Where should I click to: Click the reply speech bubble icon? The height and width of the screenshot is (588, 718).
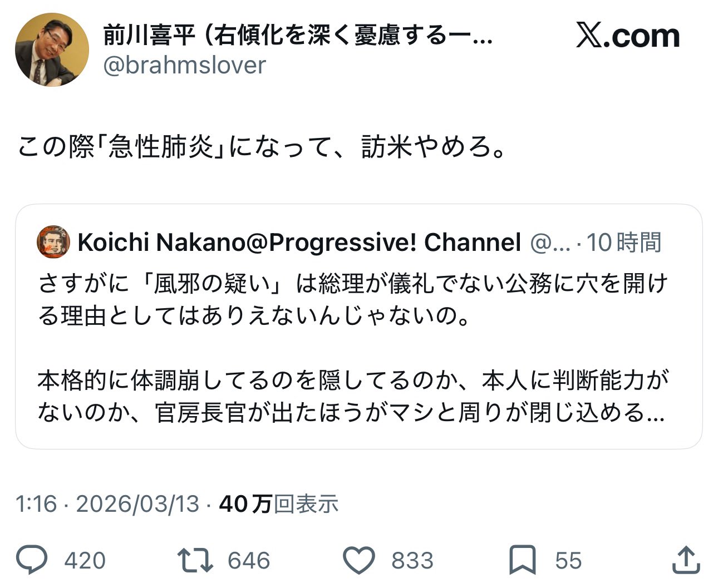(32, 560)
